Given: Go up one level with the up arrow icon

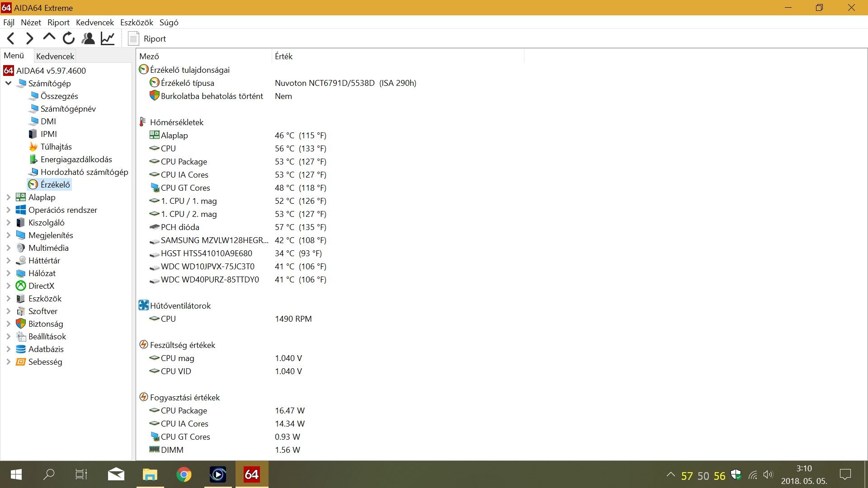Looking at the screenshot, I should click(x=49, y=38).
